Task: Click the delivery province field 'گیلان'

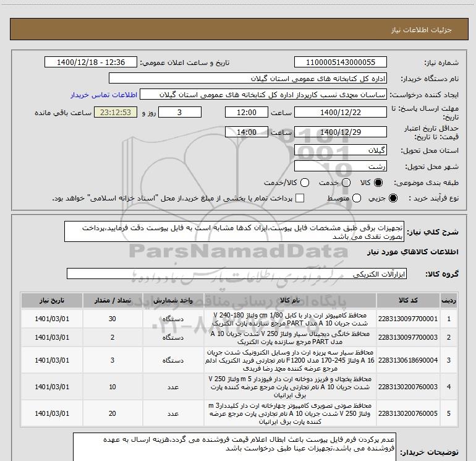Action: (x=340, y=150)
